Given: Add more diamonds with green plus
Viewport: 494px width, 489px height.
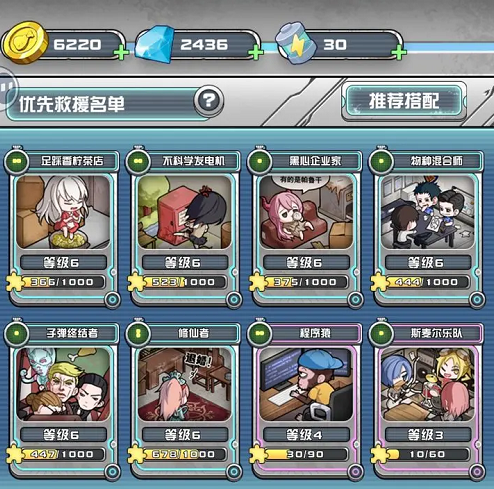Looking at the screenshot, I should pyautogui.click(x=256, y=53).
